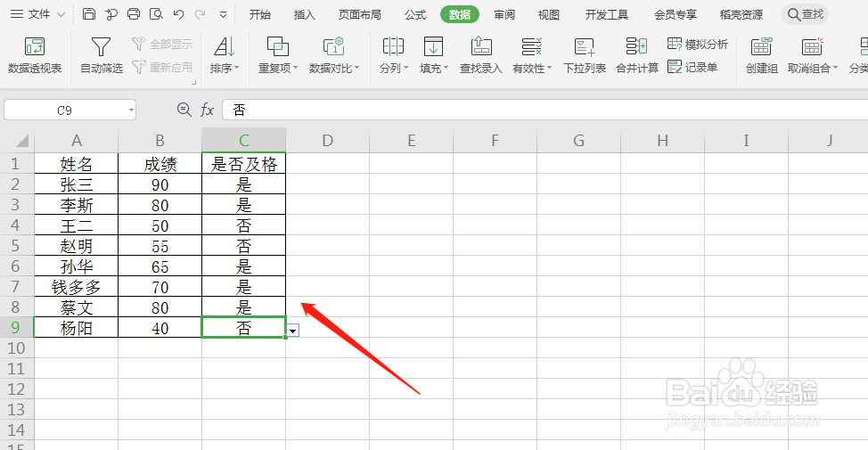
Task: Click the Print icon
Action: pyautogui.click(x=134, y=14)
